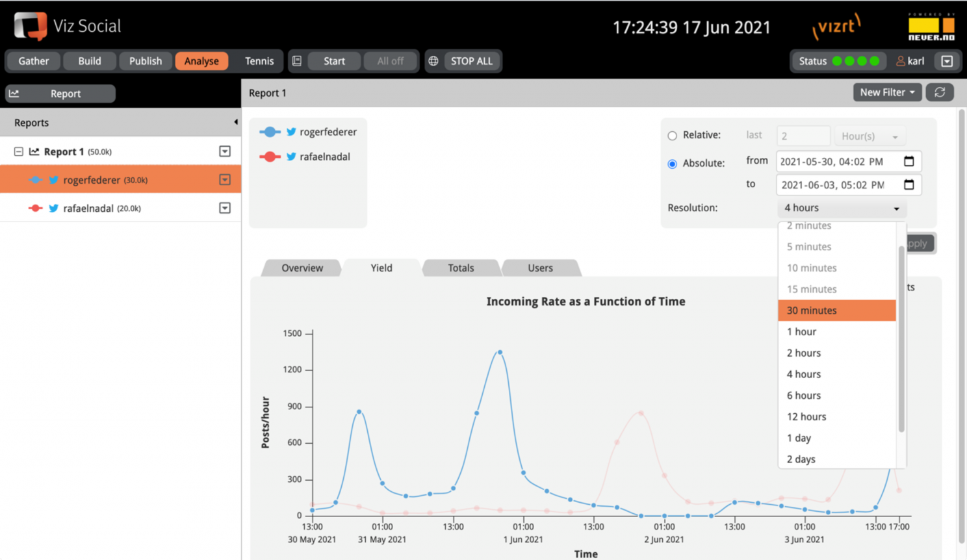Image resolution: width=967 pixels, height=560 pixels.
Task: Select the Absolute time radio button
Action: [672, 164]
